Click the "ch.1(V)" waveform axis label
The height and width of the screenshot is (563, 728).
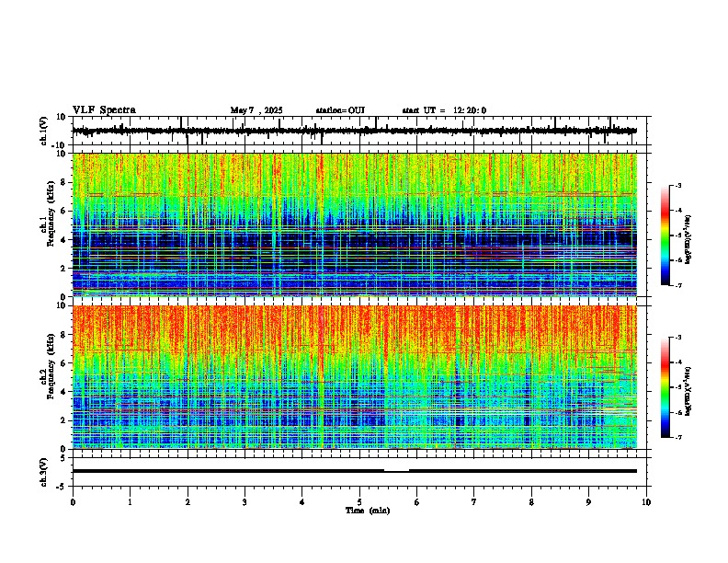44,131
